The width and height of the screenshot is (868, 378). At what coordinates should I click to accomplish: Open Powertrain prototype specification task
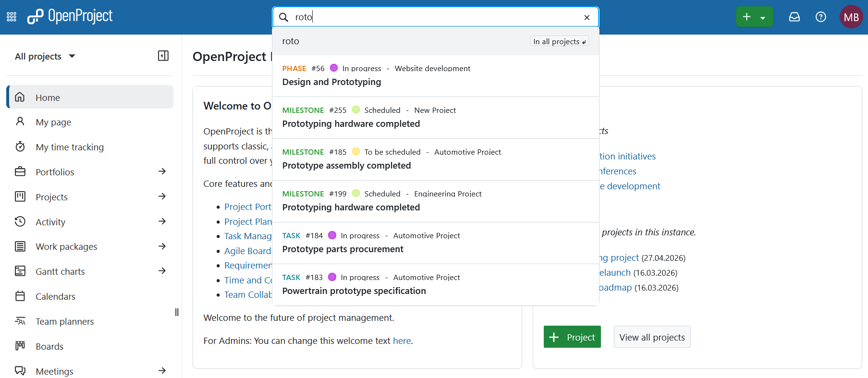click(x=436, y=285)
